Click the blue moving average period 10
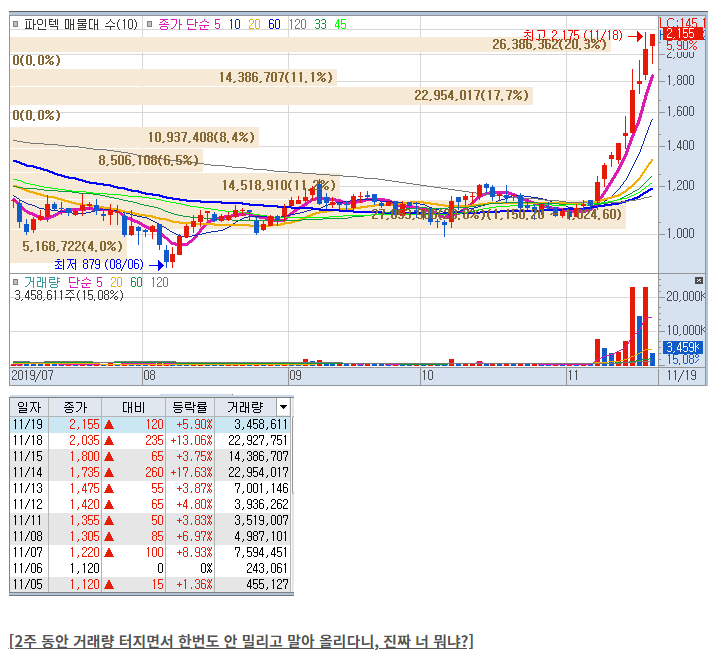 [x=235, y=24]
